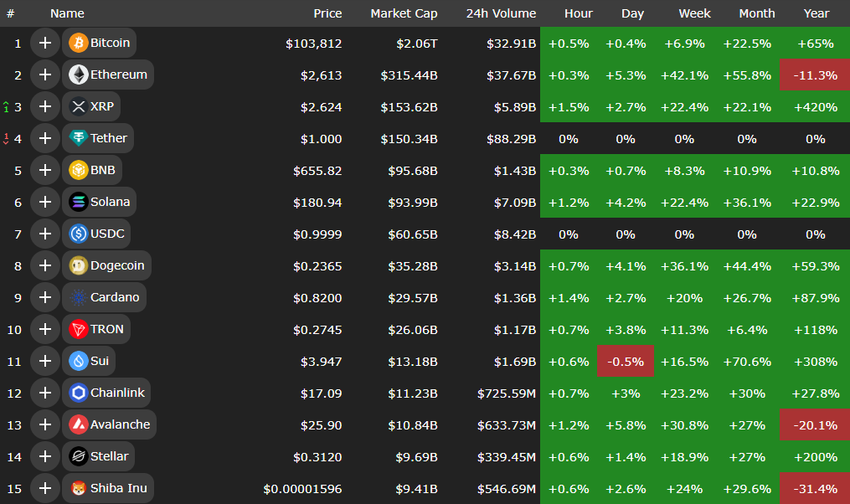Viewport: 850px width, 504px height.
Task: Select USDC price $0.9999
Action: [317, 234]
